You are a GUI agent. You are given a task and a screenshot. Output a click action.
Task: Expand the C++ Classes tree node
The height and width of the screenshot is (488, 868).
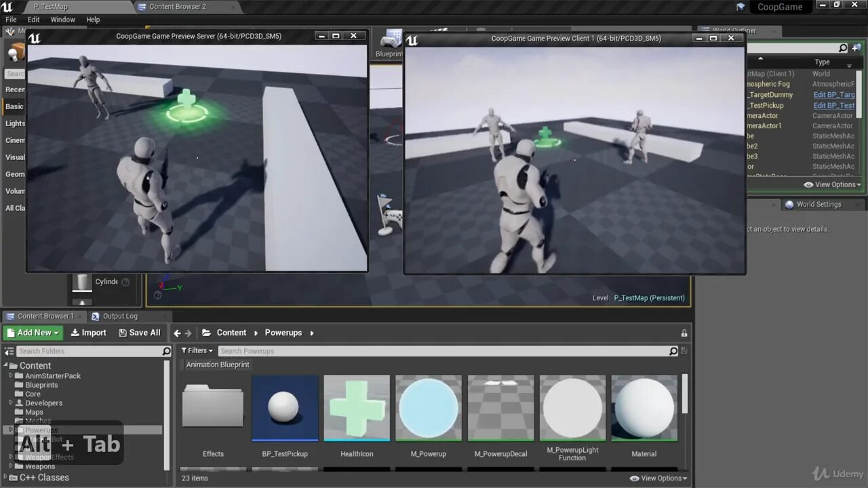(x=5, y=478)
